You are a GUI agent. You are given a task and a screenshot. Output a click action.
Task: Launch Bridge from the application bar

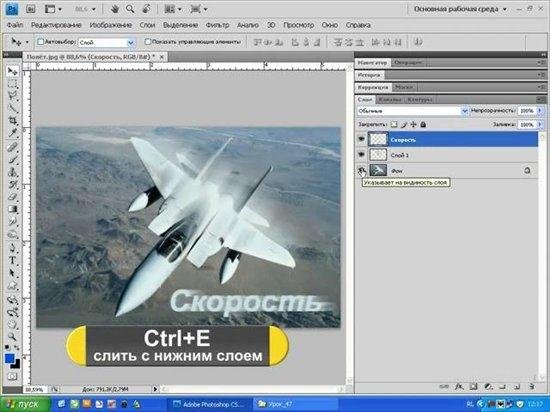pyautogui.click(x=31, y=9)
